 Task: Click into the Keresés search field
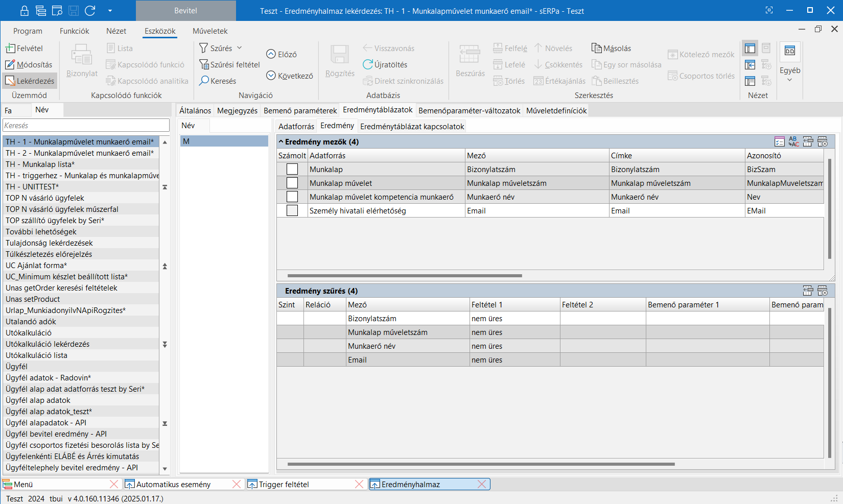86,126
